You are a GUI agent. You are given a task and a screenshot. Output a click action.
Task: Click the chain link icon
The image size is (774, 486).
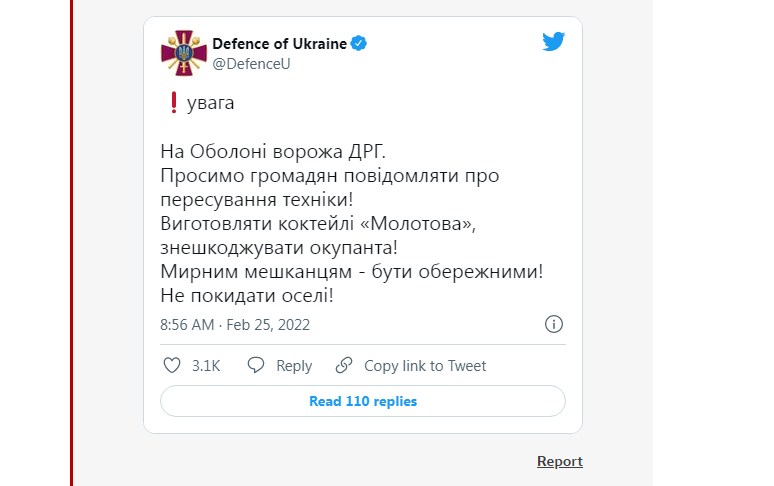[344, 365]
